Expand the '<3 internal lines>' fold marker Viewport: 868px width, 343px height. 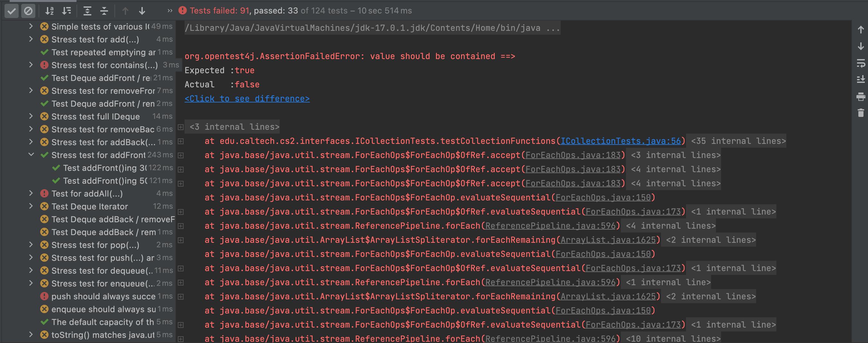181,127
